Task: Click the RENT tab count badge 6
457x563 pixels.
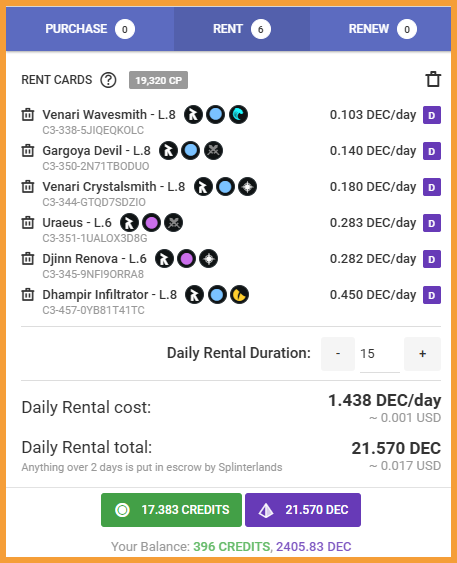Action: (261, 29)
